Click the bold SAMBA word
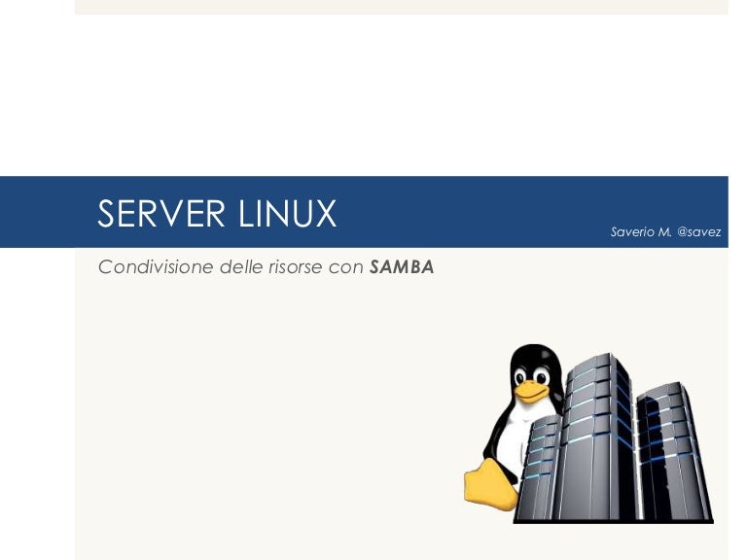 click(x=402, y=267)
